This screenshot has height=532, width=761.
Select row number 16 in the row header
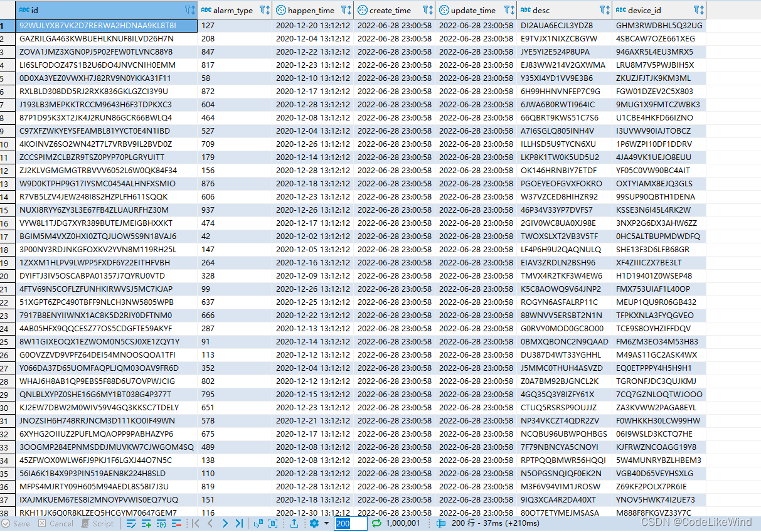tap(8, 223)
